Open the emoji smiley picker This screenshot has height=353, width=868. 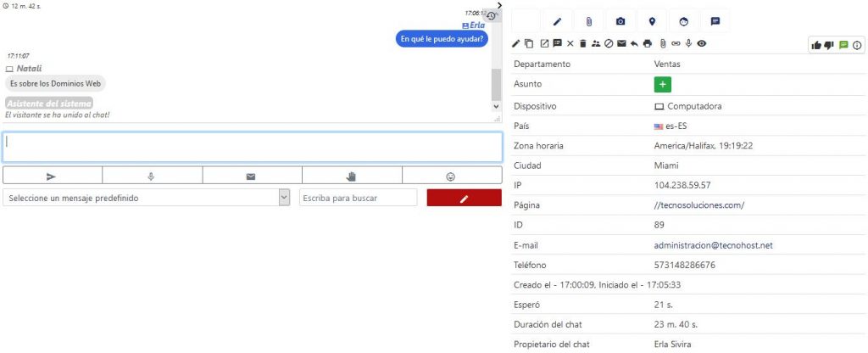[451, 176]
